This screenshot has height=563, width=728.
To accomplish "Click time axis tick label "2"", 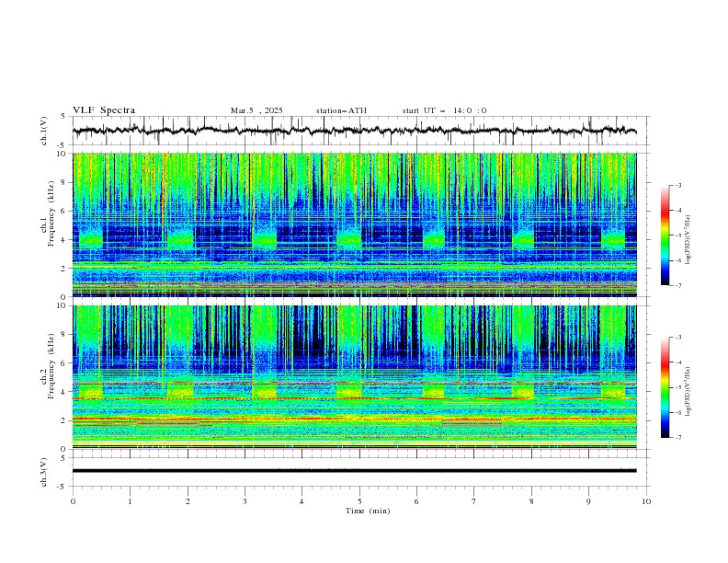I will (188, 501).
